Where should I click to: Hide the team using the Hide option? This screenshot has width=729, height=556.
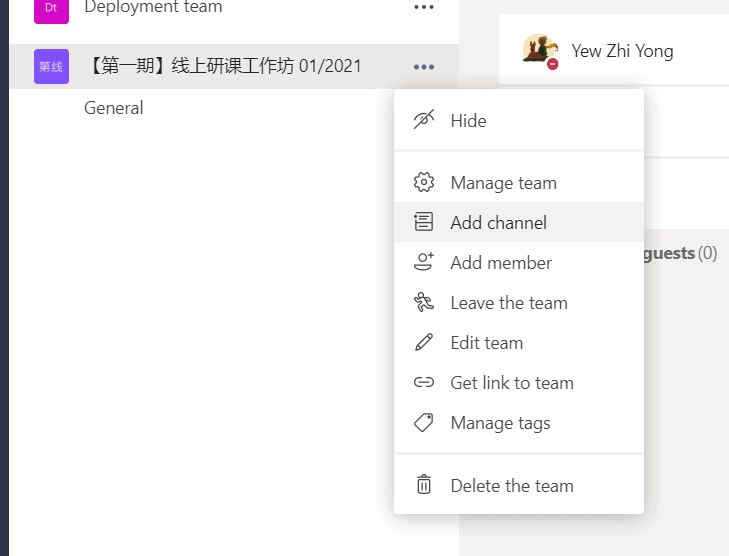tap(468, 121)
